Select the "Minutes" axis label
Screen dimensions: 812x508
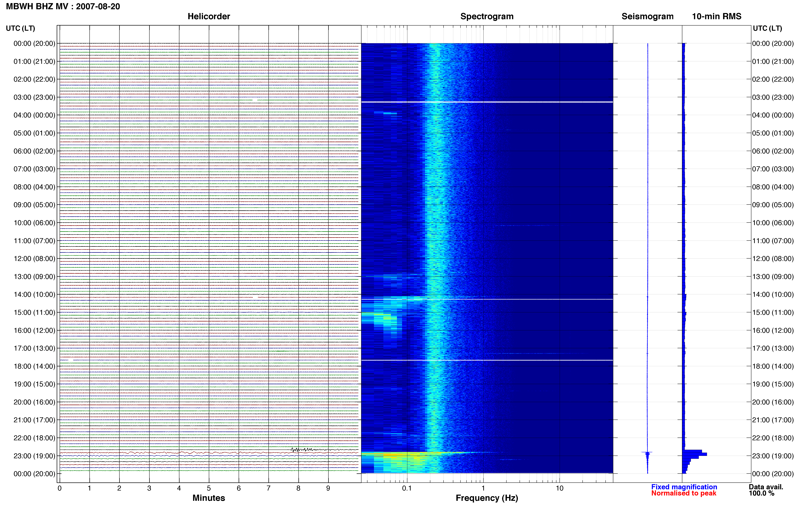pos(208,498)
